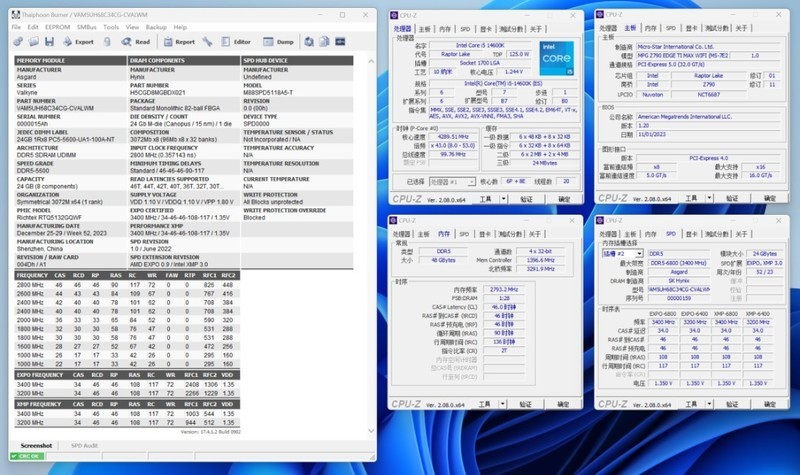
Task: Expand 工具 dropdown arrow in CPU-Z memory window
Action: pyautogui.click(x=503, y=404)
